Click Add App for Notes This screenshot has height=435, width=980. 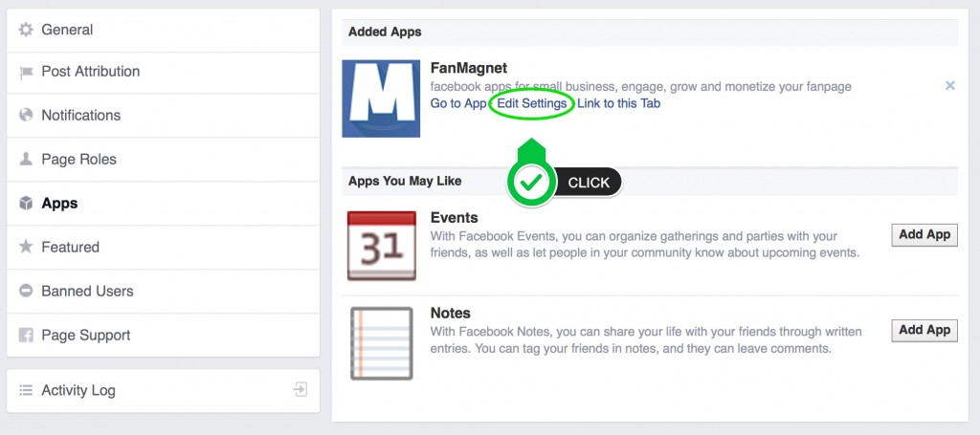click(924, 330)
